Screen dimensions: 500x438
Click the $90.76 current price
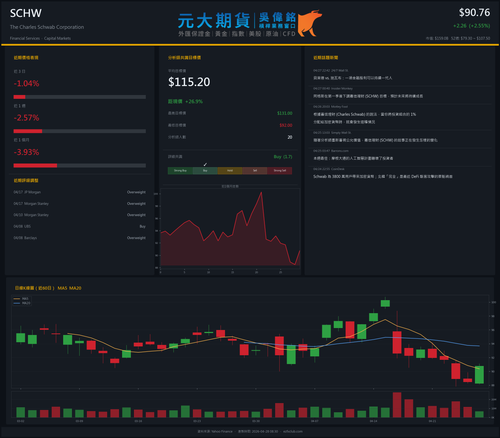coord(474,13)
